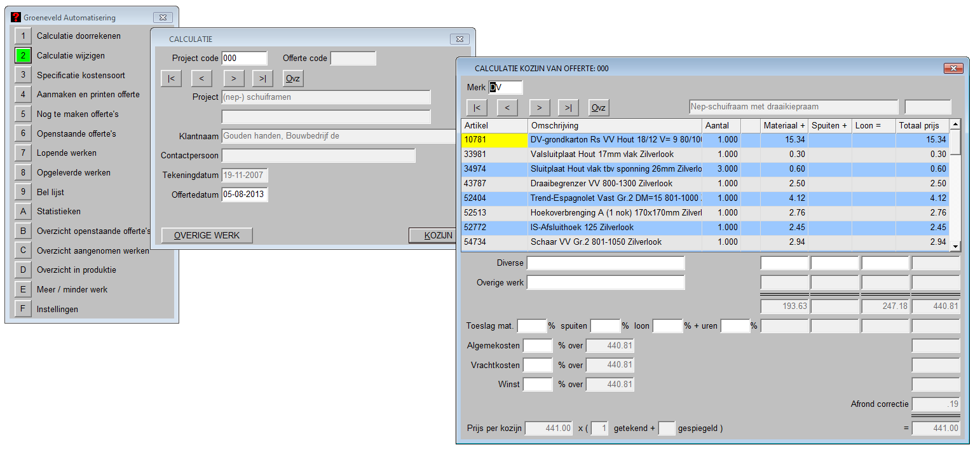
Task: Click the Winst percentage input field
Action: 537,384
